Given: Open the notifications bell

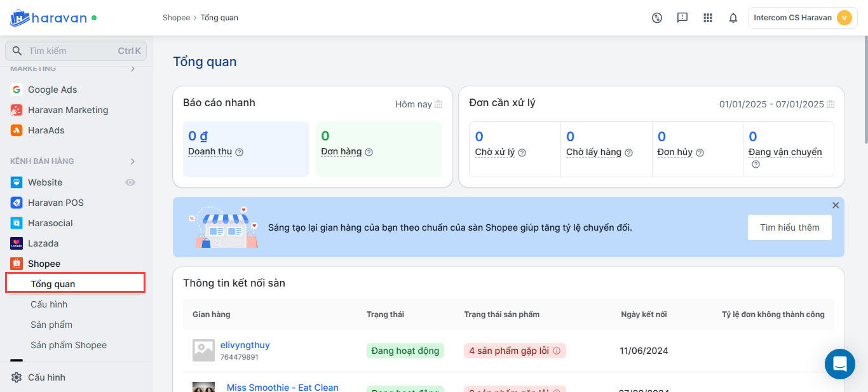Looking at the screenshot, I should 733,18.
